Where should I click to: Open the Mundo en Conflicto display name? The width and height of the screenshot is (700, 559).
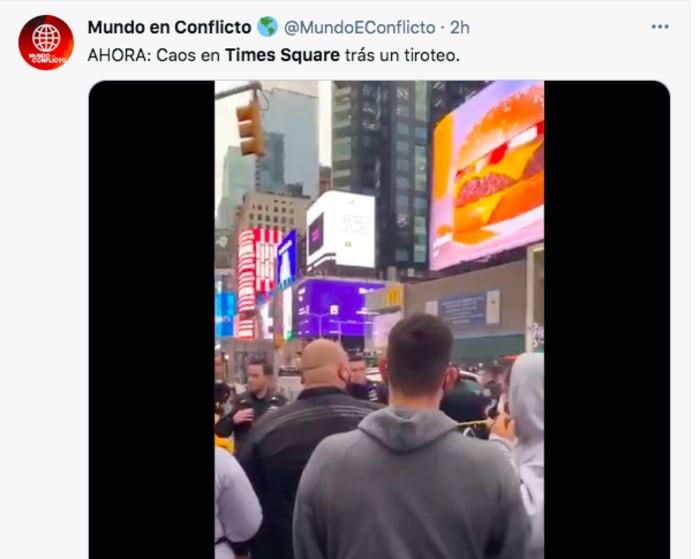tap(170, 28)
